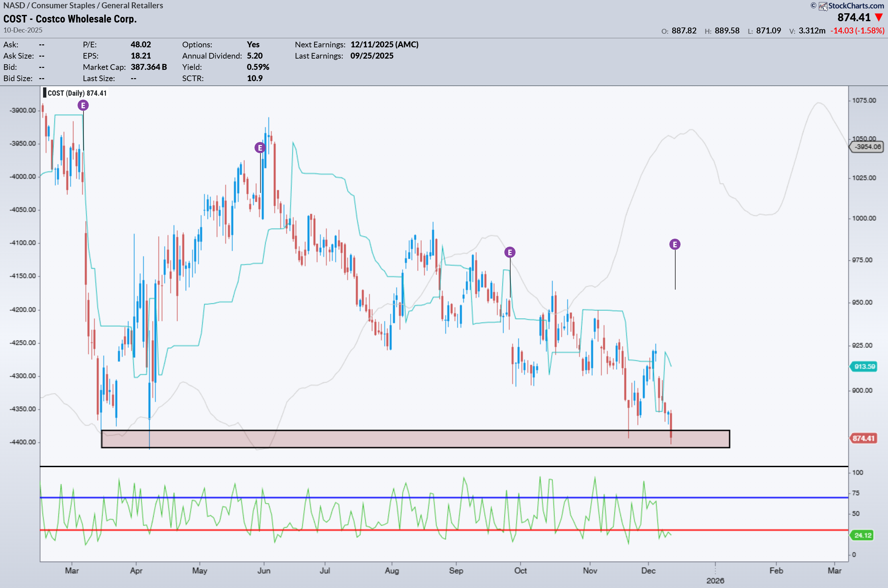Click the red down-arrow beside 874.41 price

point(879,18)
